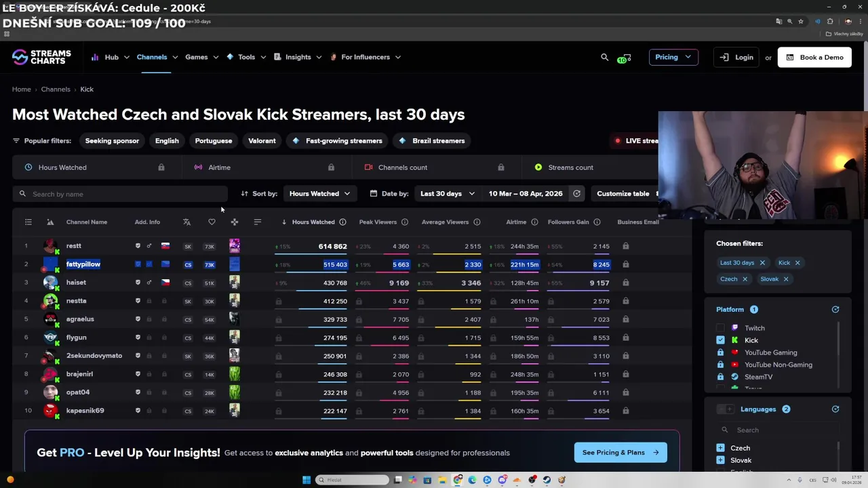Click the Slovak flag in restt row
This screenshot has width=868, height=488.
tap(165, 246)
